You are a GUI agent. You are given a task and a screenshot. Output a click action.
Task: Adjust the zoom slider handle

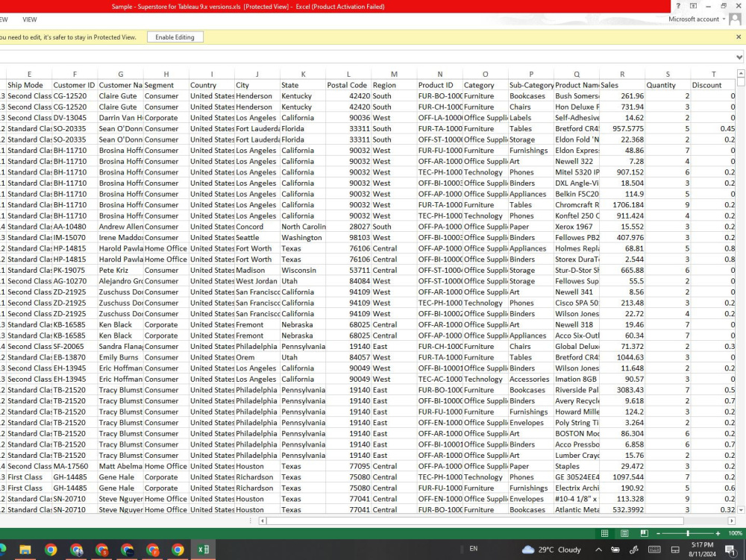(x=688, y=533)
